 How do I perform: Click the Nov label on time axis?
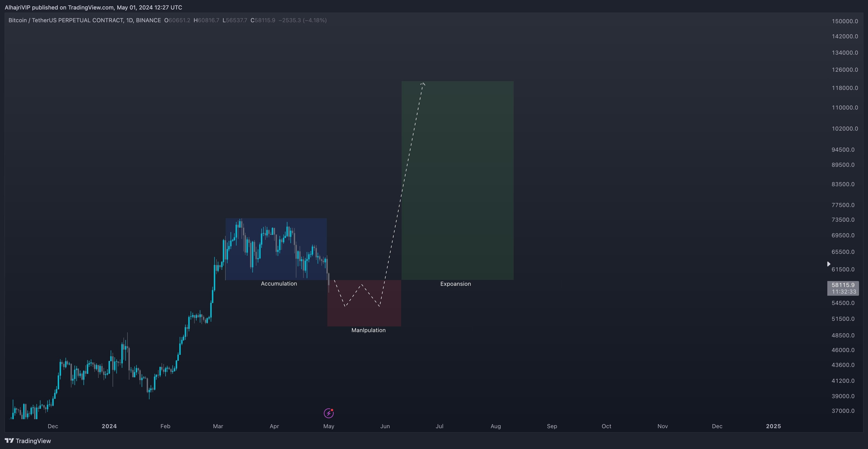[663, 426]
